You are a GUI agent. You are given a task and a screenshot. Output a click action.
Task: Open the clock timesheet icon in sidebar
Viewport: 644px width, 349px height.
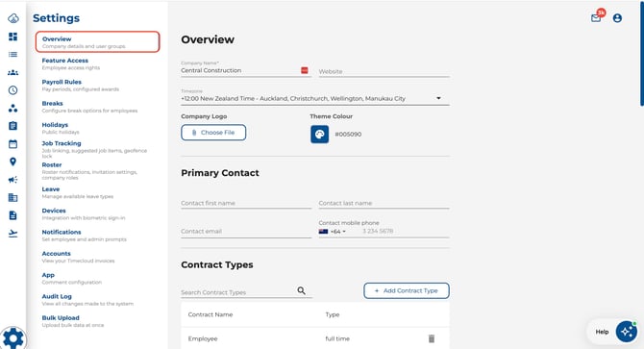point(13,90)
